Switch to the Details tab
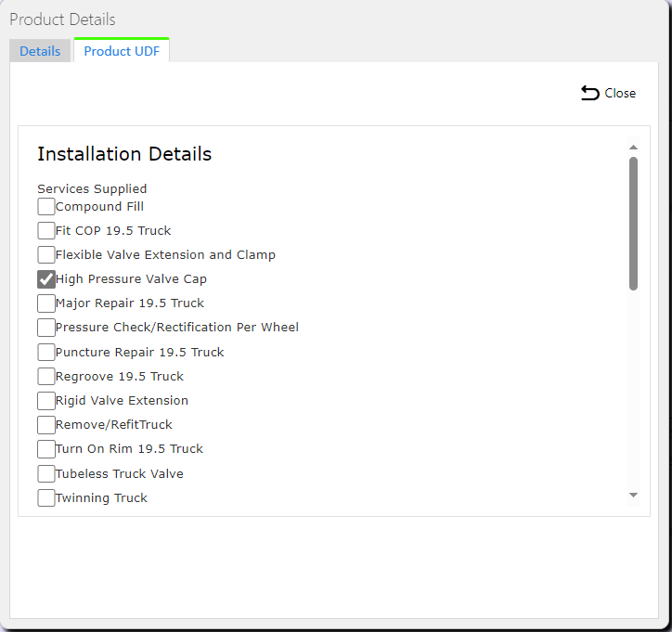Viewport: 672px width, 632px height. [40, 51]
